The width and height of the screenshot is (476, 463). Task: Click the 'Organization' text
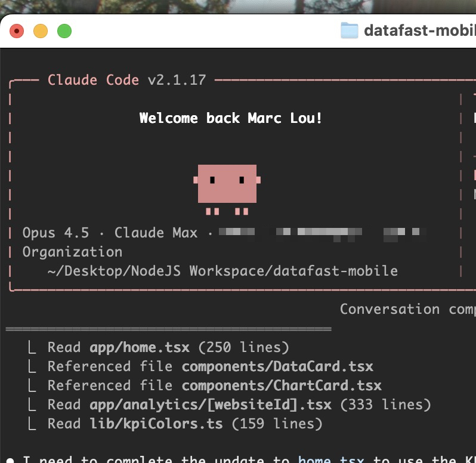click(72, 252)
